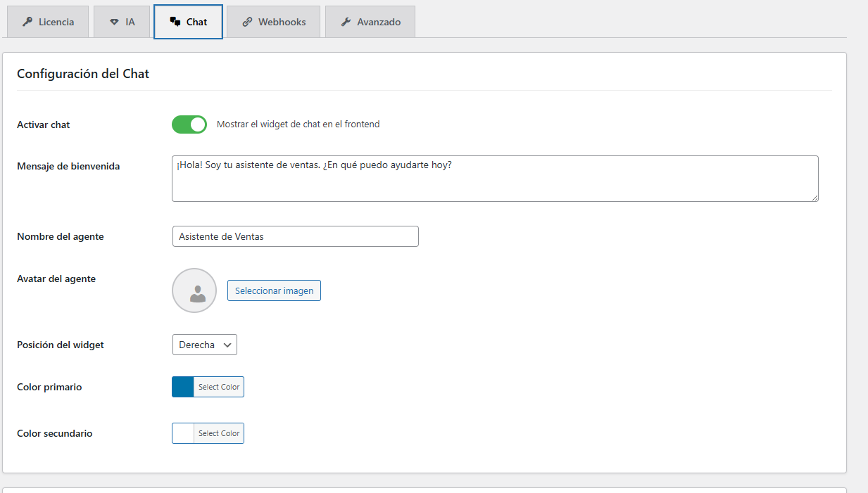Click the blue primary color swatch

click(x=183, y=387)
